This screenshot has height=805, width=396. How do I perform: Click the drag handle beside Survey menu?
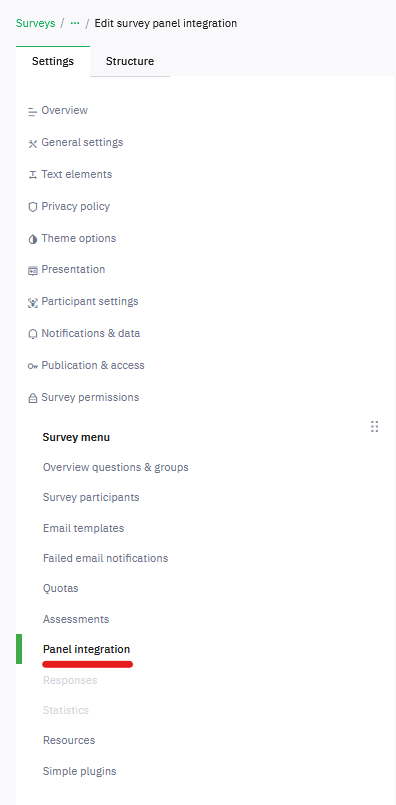pyautogui.click(x=374, y=426)
